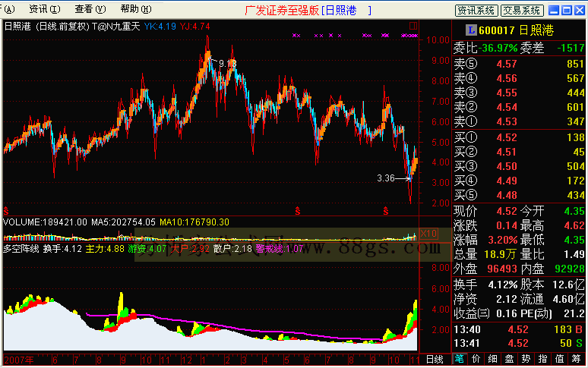Click the 交易系统 button

(x=522, y=11)
